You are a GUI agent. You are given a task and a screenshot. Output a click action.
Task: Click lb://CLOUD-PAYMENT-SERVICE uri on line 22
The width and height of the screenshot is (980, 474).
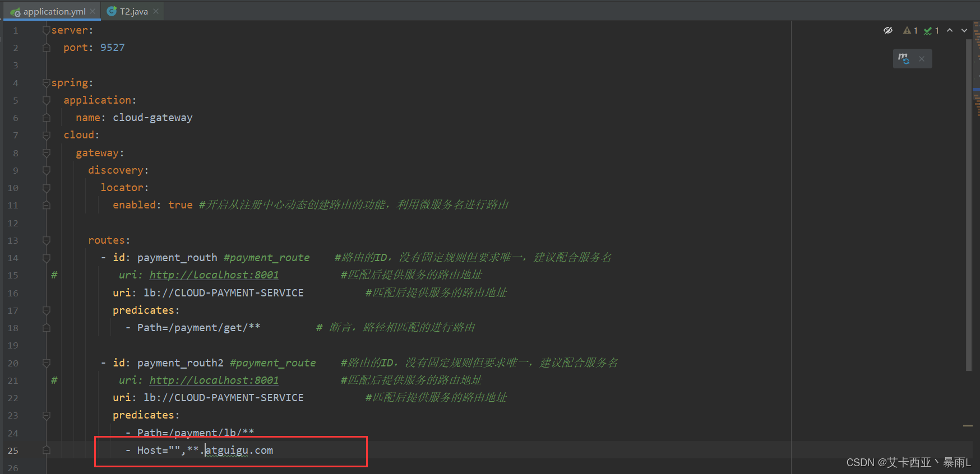click(x=224, y=398)
